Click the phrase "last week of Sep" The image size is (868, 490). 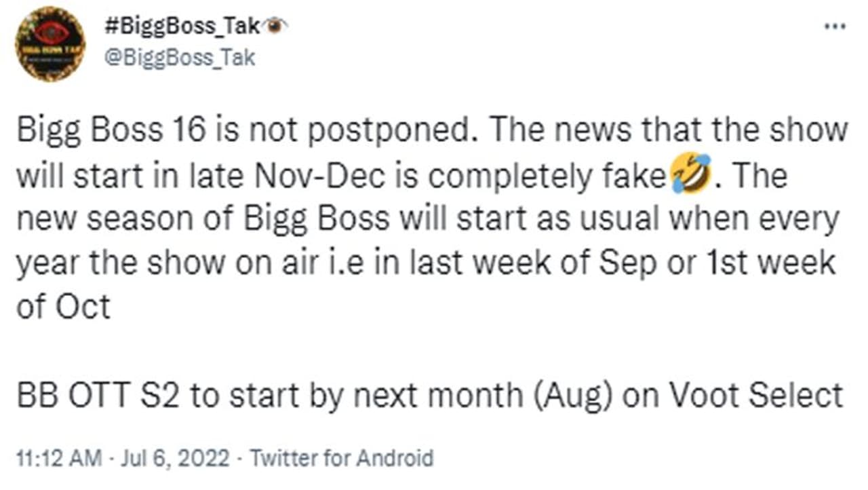tap(532, 263)
